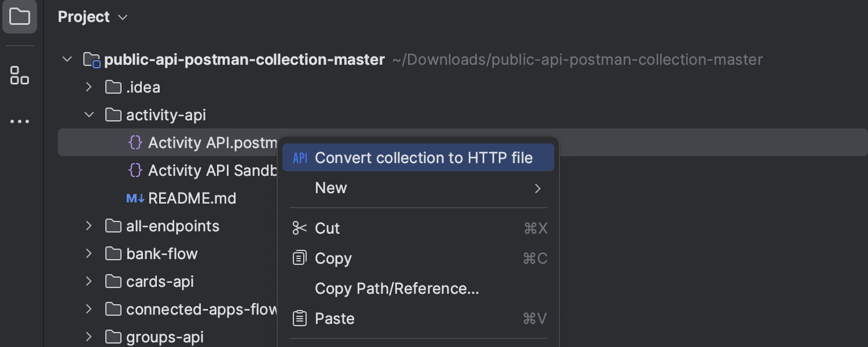This screenshot has width=868, height=347.
Task: Click the cards-api folder icon
Action: (x=113, y=282)
